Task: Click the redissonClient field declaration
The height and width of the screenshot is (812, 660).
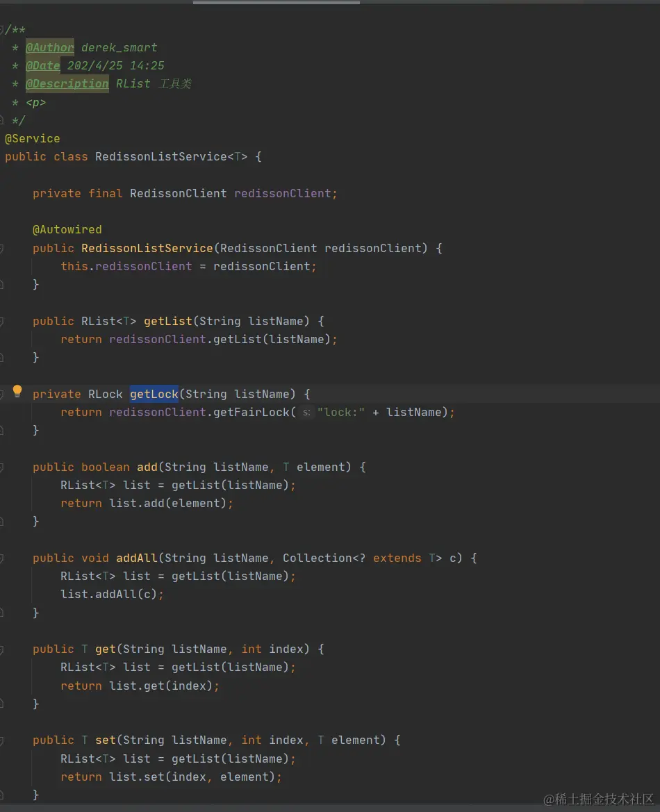Action: (x=285, y=193)
